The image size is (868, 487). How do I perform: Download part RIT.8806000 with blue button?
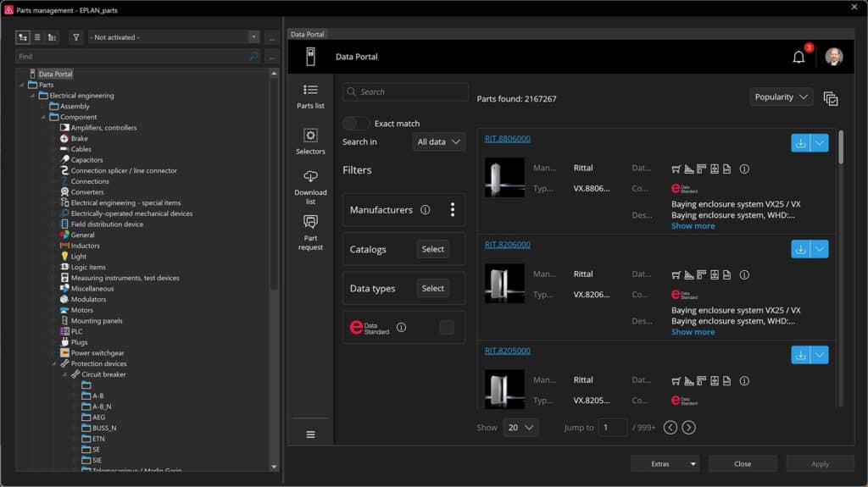click(x=800, y=143)
